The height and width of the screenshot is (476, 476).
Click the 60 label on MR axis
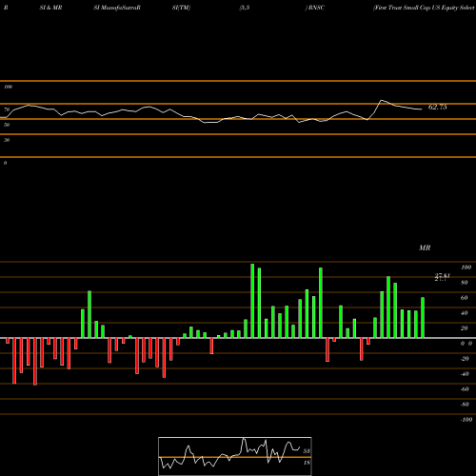click(465, 298)
